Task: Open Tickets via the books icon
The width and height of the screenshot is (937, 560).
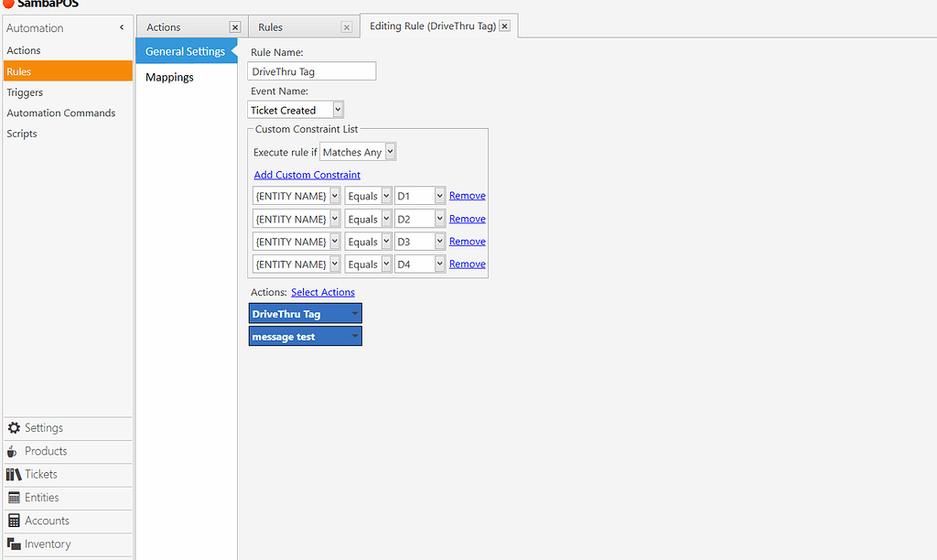Action: [14, 475]
